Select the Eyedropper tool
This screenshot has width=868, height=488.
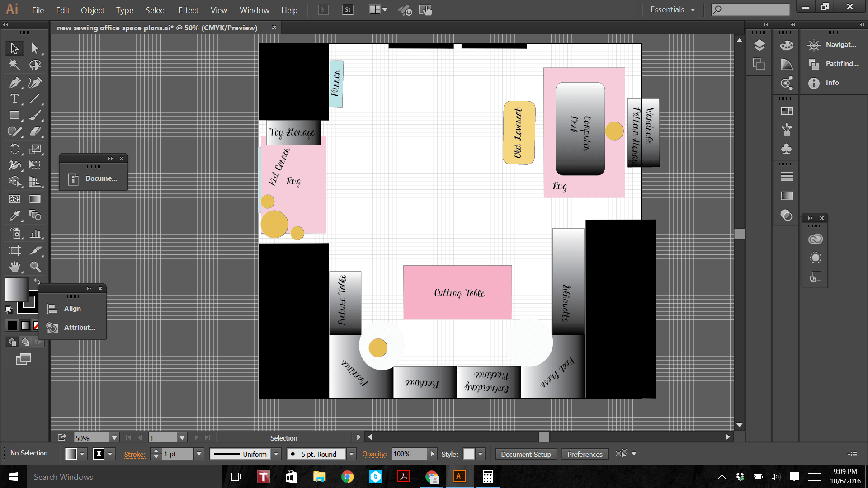(14, 216)
